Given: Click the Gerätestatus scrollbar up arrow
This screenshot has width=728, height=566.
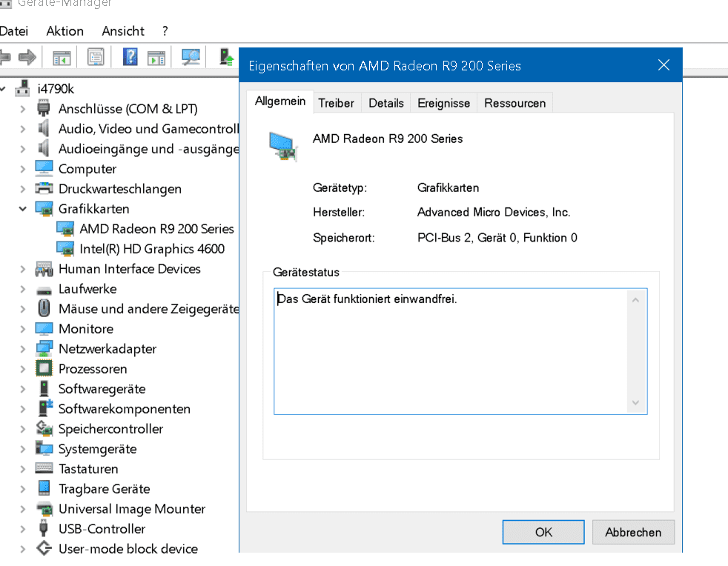Looking at the screenshot, I should point(635,300).
